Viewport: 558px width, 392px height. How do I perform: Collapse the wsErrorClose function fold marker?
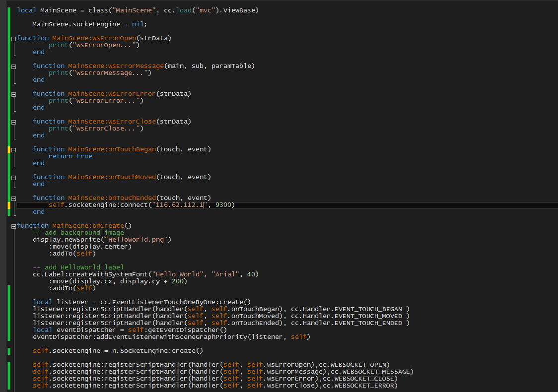(13, 122)
